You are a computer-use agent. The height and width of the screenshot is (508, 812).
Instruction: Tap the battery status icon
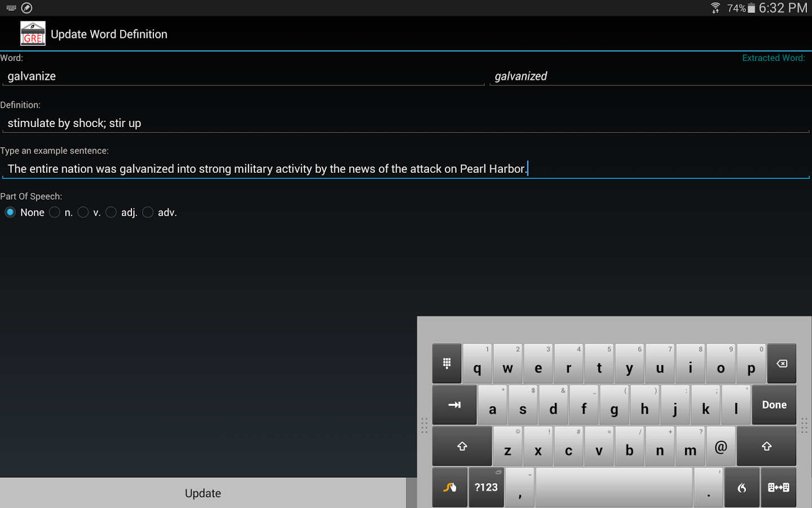pos(751,8)
